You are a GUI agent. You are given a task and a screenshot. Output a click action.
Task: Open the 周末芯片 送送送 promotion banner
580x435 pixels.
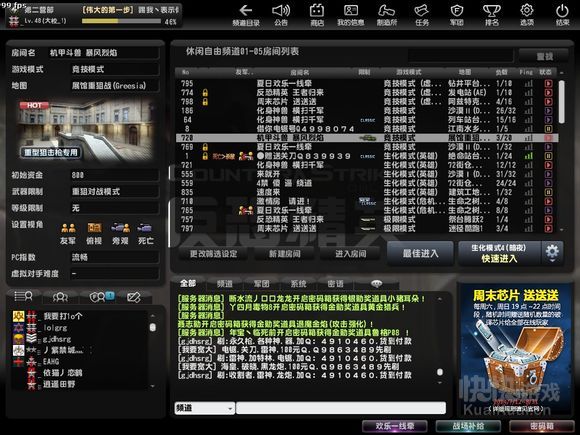[515, 350]
